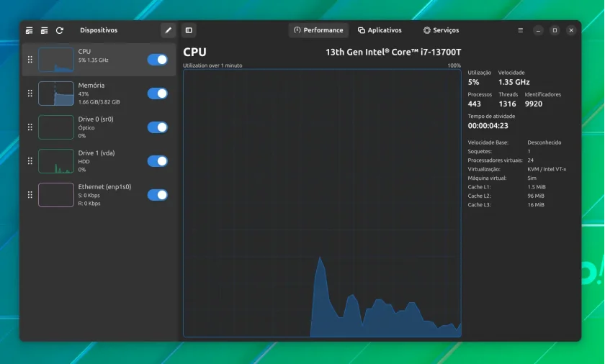Click the second list view icon in header
The image size is (605, 364).
coord(45,30)
